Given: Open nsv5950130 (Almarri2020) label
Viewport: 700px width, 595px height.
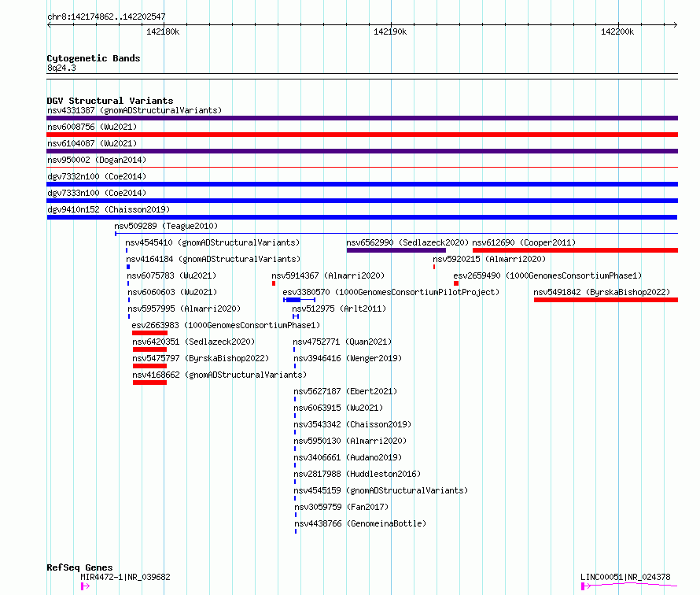Looking at the screenshot, I should 350,441.
